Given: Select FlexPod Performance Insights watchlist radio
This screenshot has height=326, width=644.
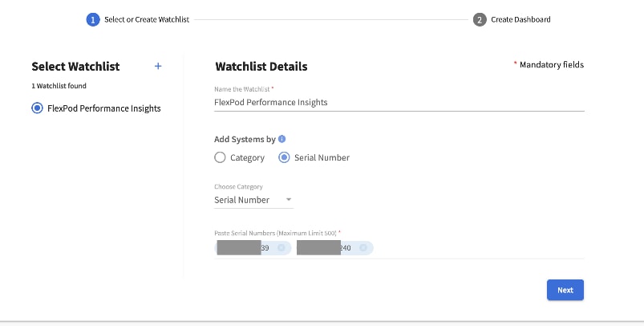Looking at the screenshot, I should [37, 108].
